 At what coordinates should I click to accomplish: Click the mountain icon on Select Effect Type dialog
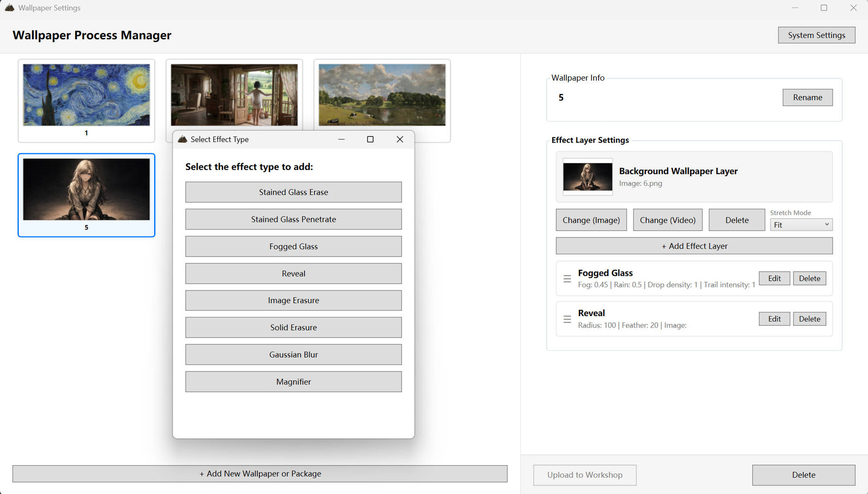click(x=182, y=139)
